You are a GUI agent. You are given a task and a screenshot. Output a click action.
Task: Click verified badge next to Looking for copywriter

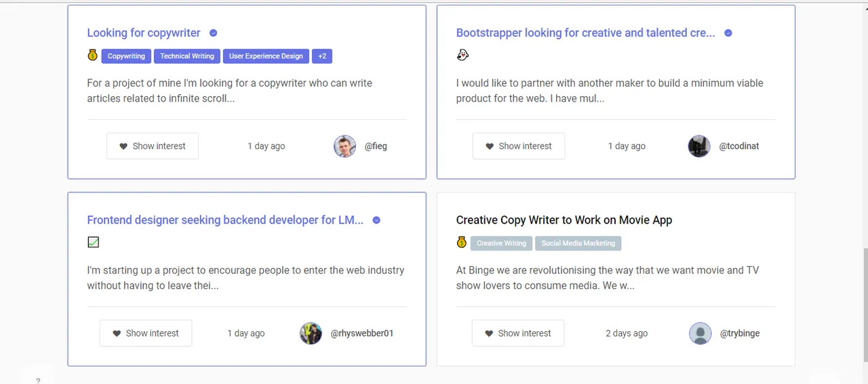coord(213,33)
